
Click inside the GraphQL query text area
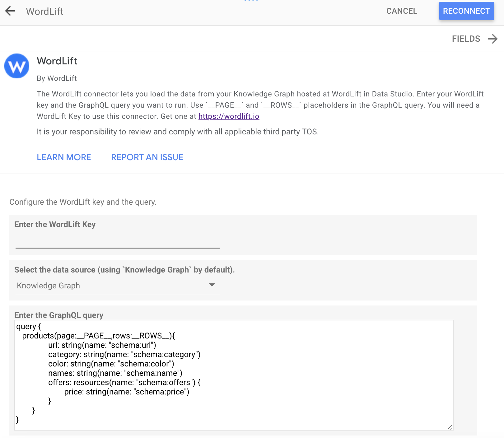pyautogui.click(x=234, y=375)
